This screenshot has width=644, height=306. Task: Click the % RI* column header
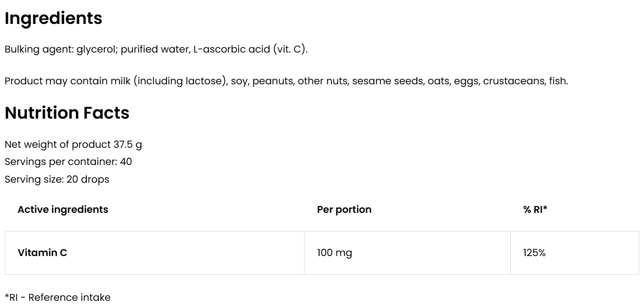tap(535, 210)
